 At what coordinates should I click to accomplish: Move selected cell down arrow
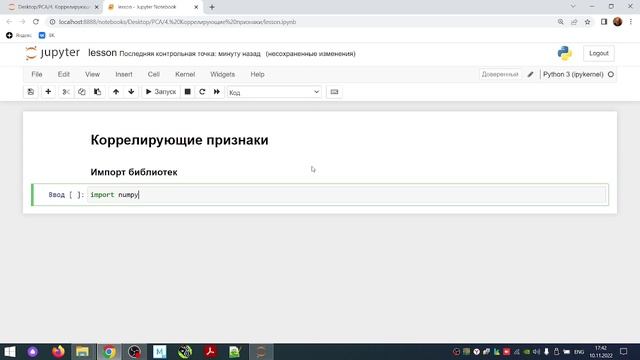coord(131,92)
